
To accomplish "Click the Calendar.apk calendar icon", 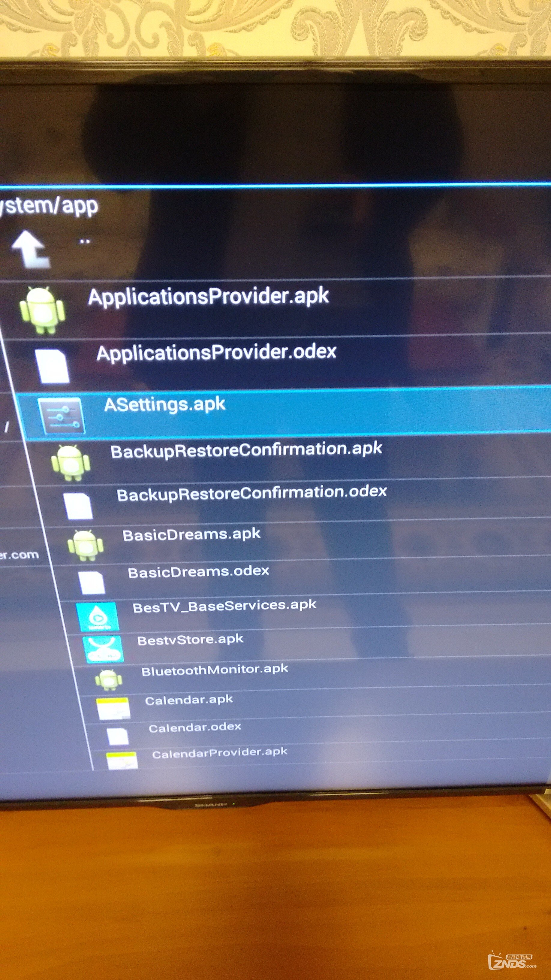I will click(113, 708).
